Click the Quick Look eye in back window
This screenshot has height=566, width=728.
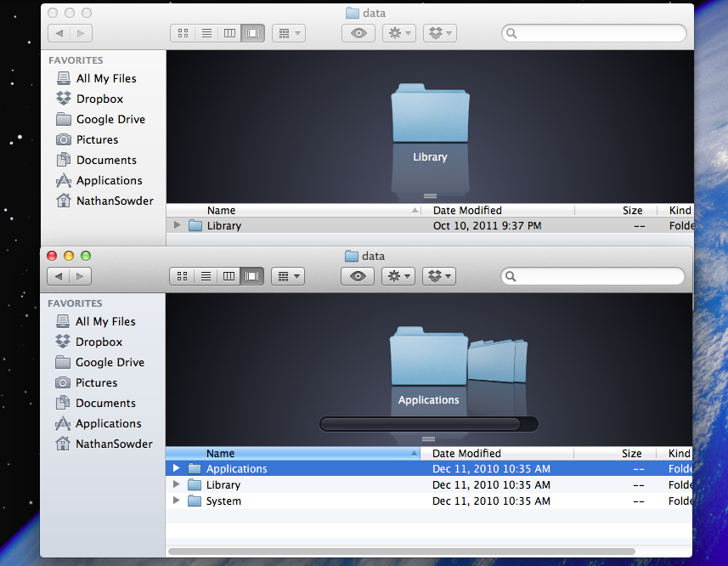tap(358, 33)
